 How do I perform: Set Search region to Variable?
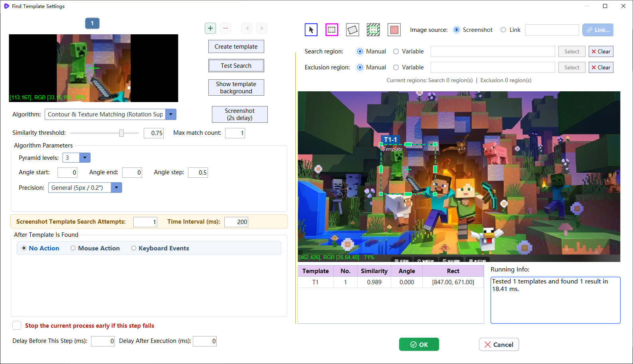click(396, 51)
